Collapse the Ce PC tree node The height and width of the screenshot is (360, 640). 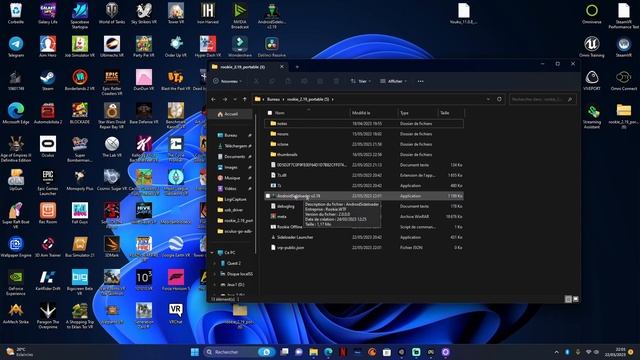[212, 253]
